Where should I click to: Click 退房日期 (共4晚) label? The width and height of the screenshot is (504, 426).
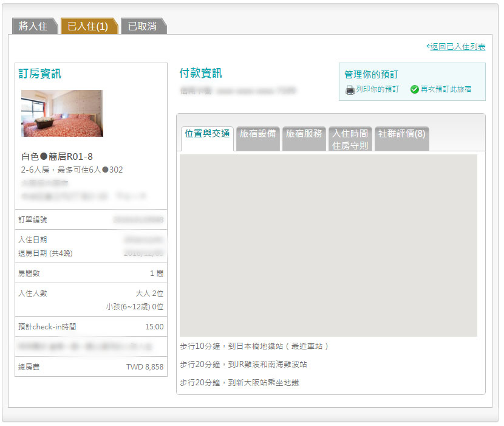pos(46,253)
